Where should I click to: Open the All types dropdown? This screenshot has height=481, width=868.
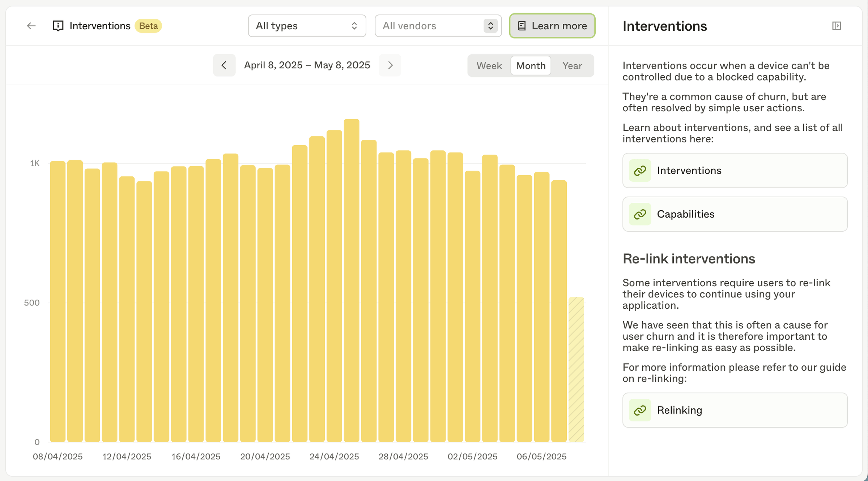point(307,26)
